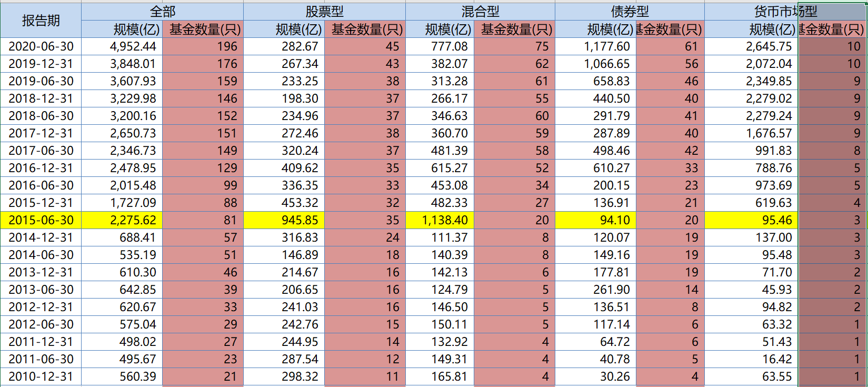
Task: Select the 债券型 header cell
Action: coord(630,11)
